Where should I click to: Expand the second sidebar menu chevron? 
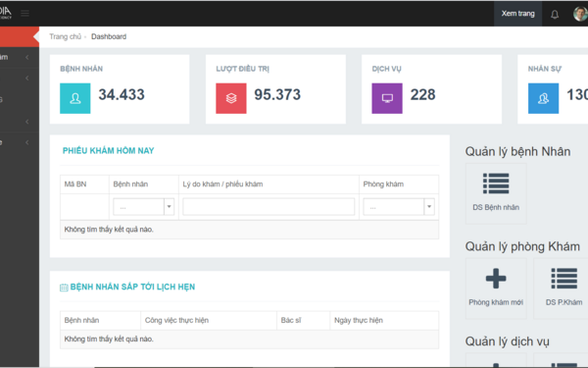(27, 79)
